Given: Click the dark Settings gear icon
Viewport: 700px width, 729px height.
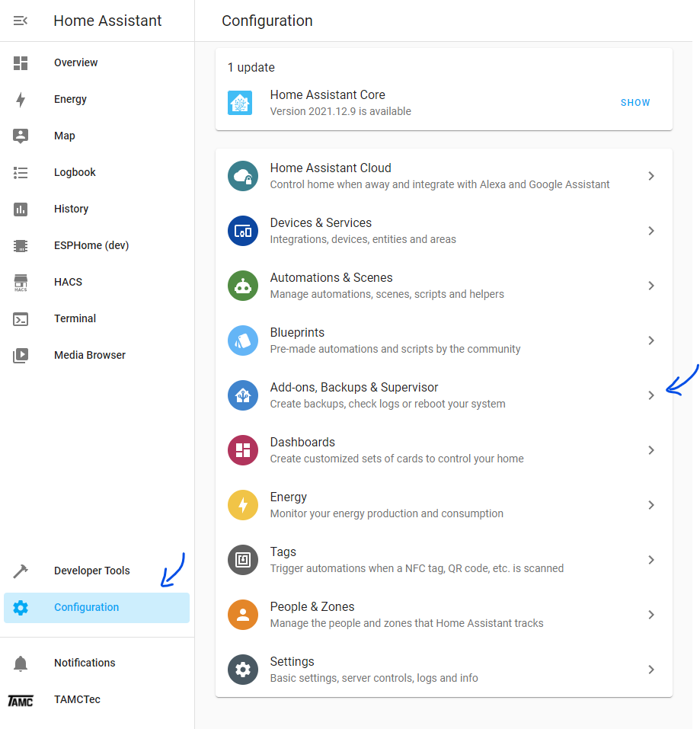Looking at the screenshot, I should [243, 670].
